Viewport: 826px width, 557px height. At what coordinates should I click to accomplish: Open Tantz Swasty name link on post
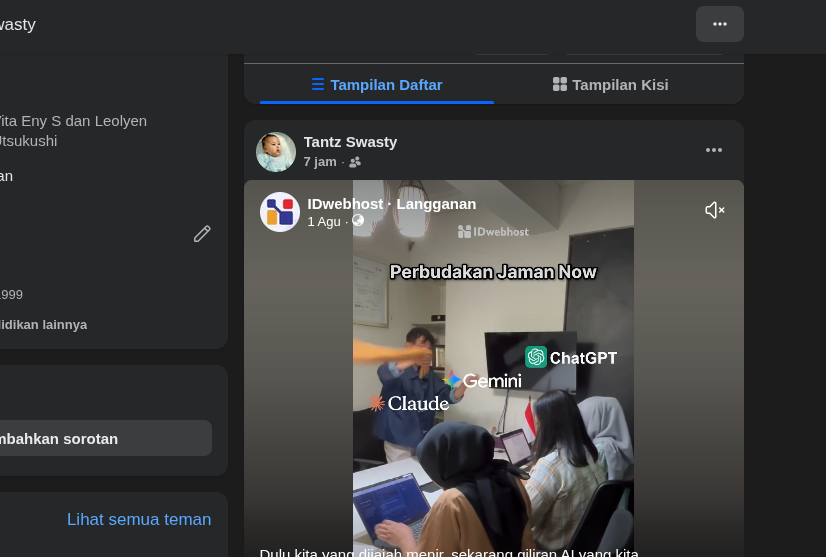pos(350,142)
